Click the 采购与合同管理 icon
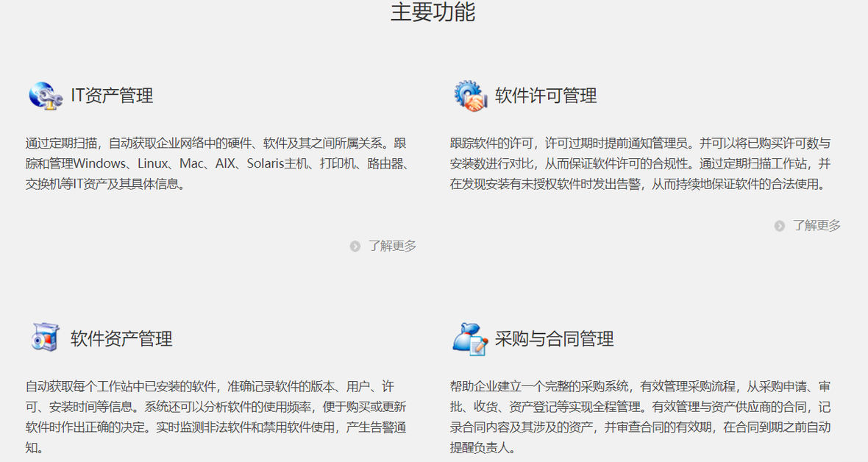 coord(470,338)
